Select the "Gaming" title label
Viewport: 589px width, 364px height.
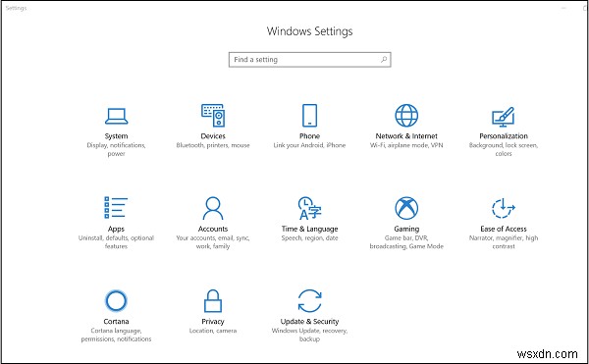pos(406,229)
